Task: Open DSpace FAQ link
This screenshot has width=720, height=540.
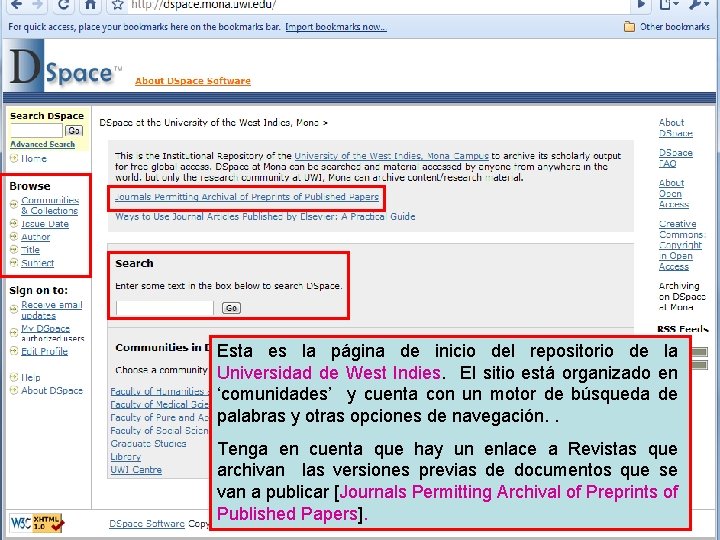Action: (x=675, y=158)
